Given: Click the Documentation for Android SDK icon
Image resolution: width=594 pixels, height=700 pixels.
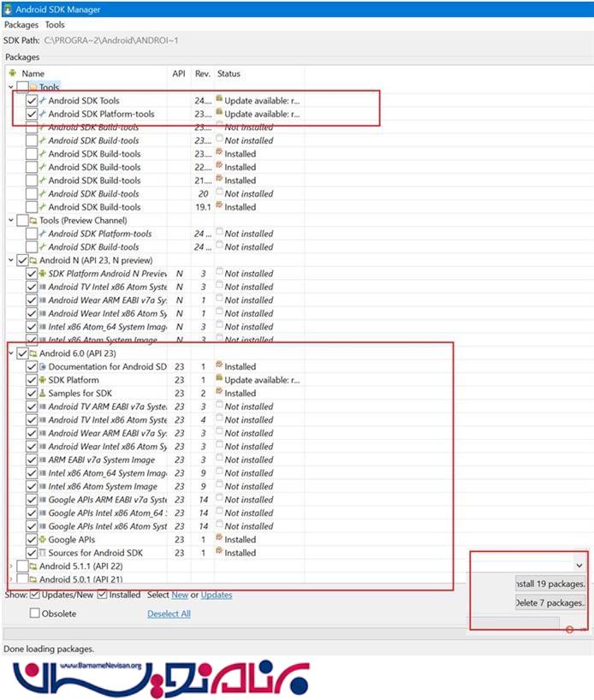Looking at the screenshot, I should pyautogui.click(x=43, y=367).
